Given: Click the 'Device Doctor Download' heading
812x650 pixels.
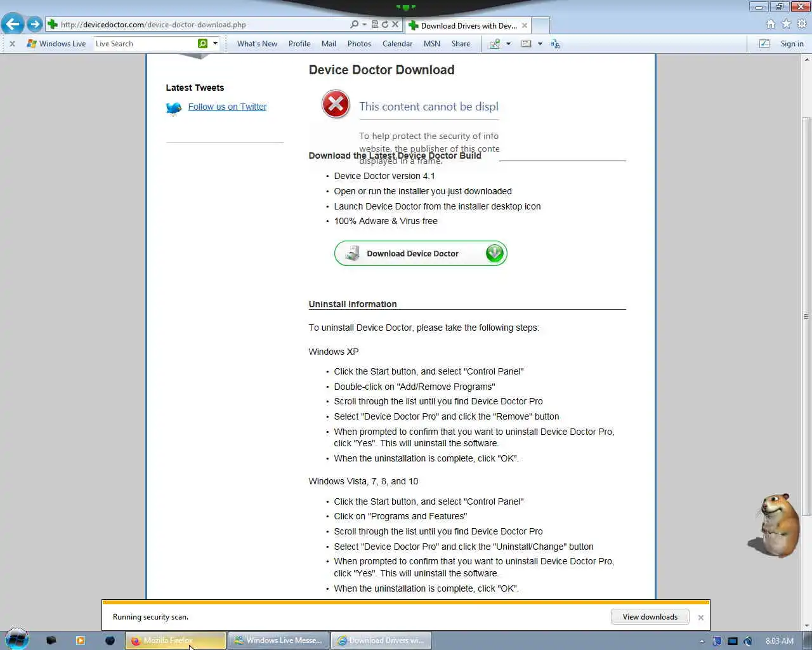Looking at the screenshot, I should coord(381,70).
